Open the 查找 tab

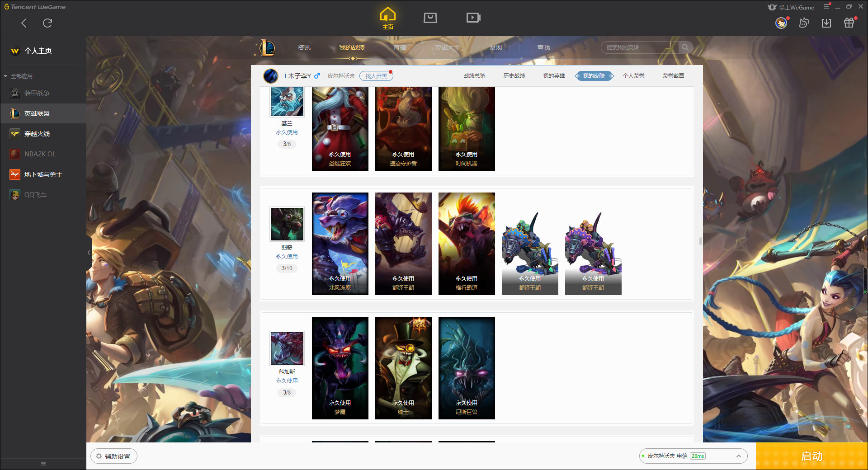point(543,47)
